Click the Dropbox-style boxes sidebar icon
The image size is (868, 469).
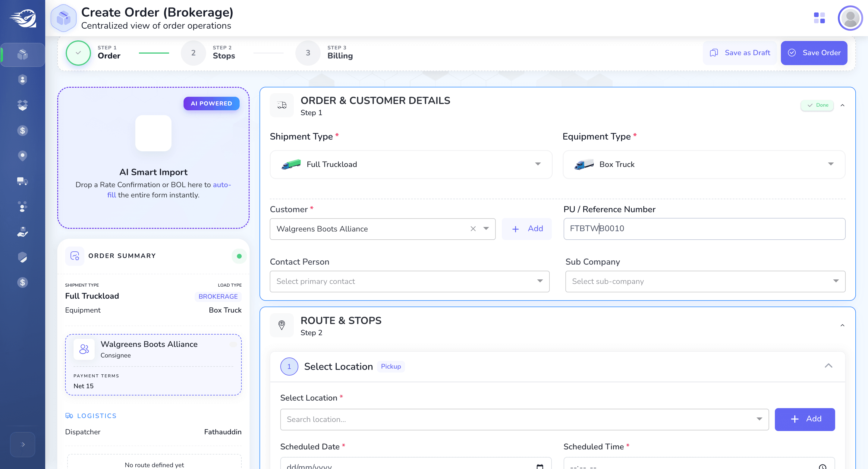22,105
